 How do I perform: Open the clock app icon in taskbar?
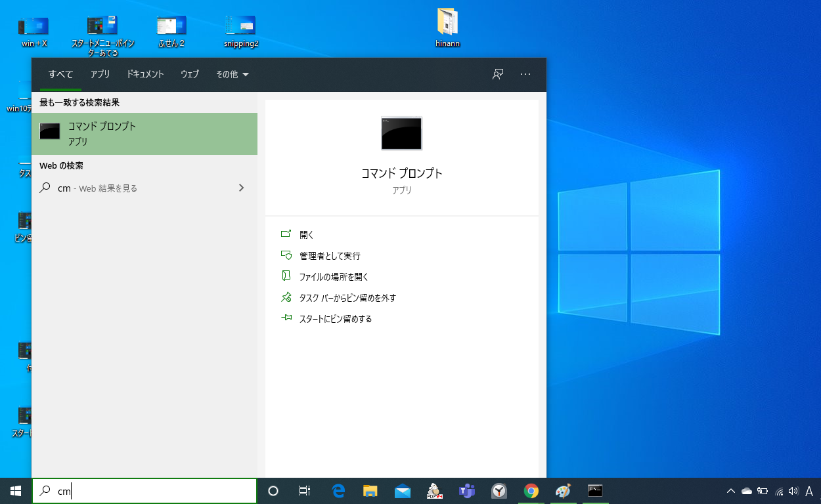[499, 491]
